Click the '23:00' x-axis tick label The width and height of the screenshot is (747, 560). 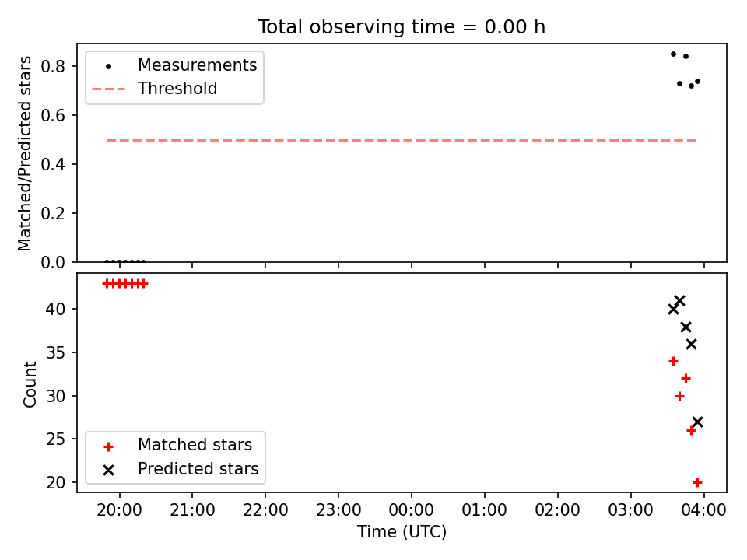click(x=338, y=510)
